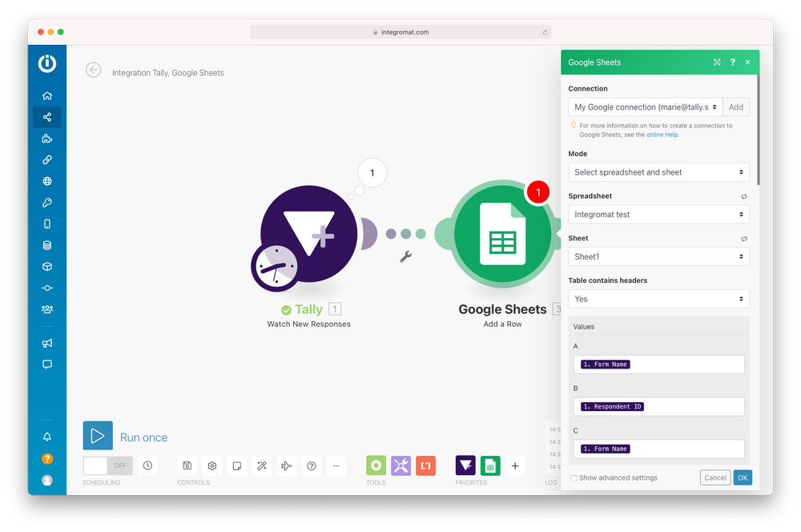The height and width of the screenshot is (532, 801).
Task: Click the Add connection button
Action: click(x=736, y=107)
